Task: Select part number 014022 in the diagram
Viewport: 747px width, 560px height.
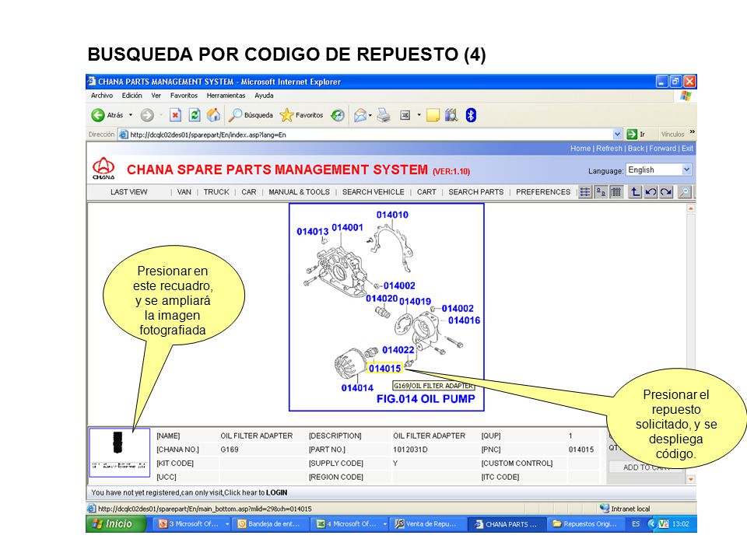Action: (398, 350)
